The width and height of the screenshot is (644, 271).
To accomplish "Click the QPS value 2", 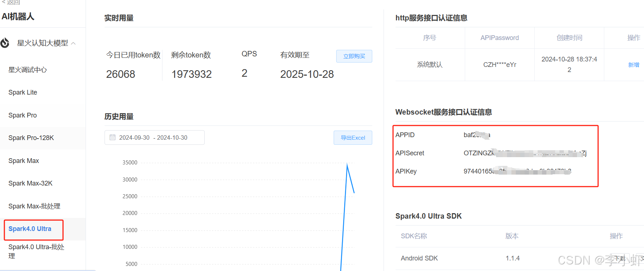I will [x=244, y=73].
